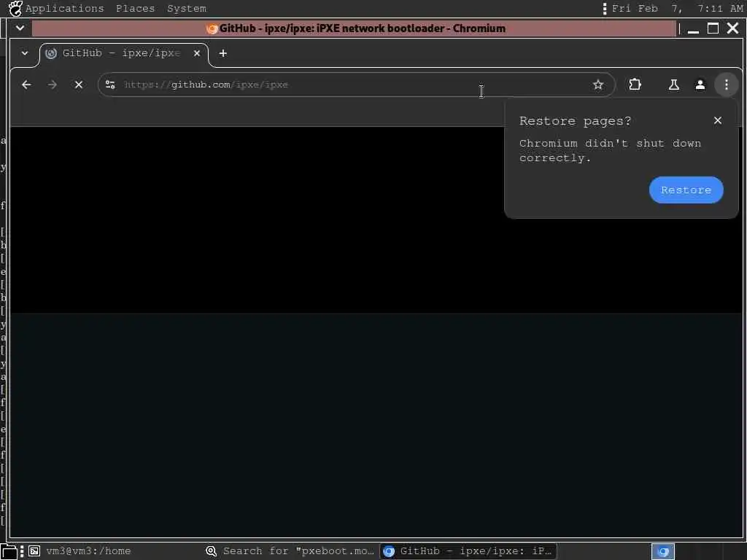The image size is (747, 560).
Task: Open the window menu chevron in title bar
Action: pos(20,28)
